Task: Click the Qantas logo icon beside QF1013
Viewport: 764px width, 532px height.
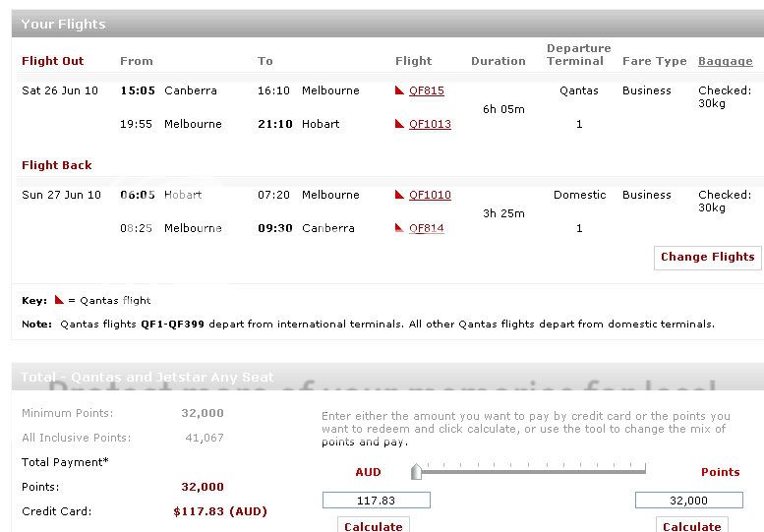Action: coord(399,124)
